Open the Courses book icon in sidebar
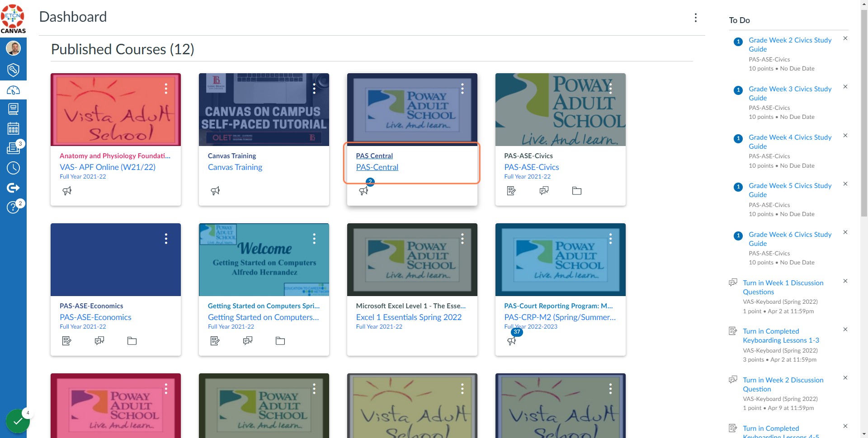868x438 pixels. [x=13, y=108]
